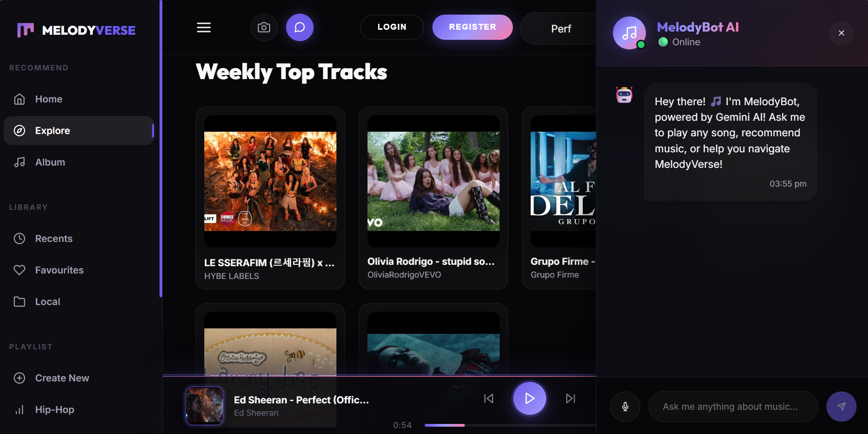Open Favourites in the library

(x=79, y=270)
